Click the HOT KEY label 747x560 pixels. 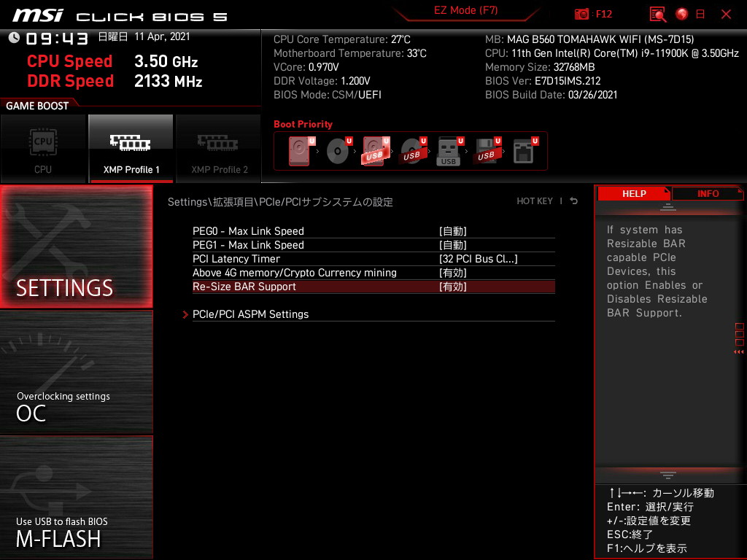(x=535, y=201)
